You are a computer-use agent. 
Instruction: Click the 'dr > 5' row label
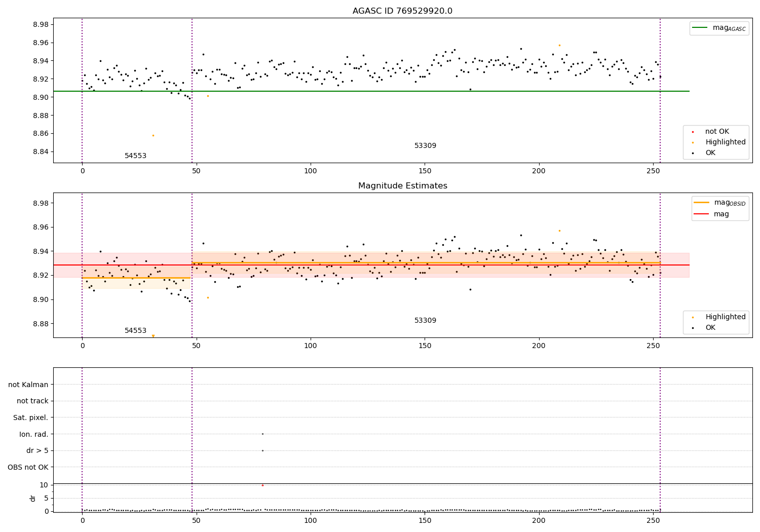click(37, 451)
